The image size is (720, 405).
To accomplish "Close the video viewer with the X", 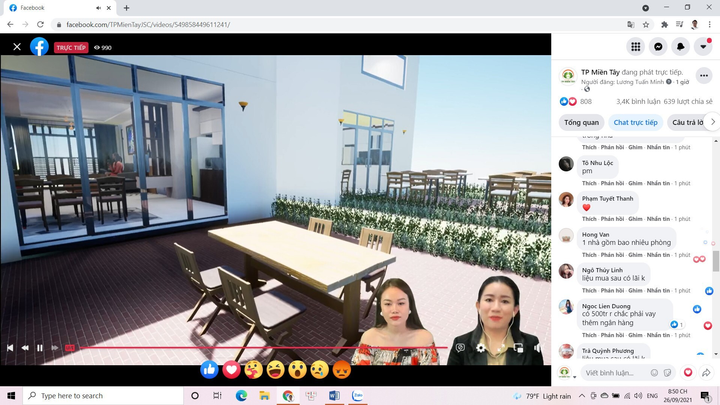I will (x=17, y=47).
